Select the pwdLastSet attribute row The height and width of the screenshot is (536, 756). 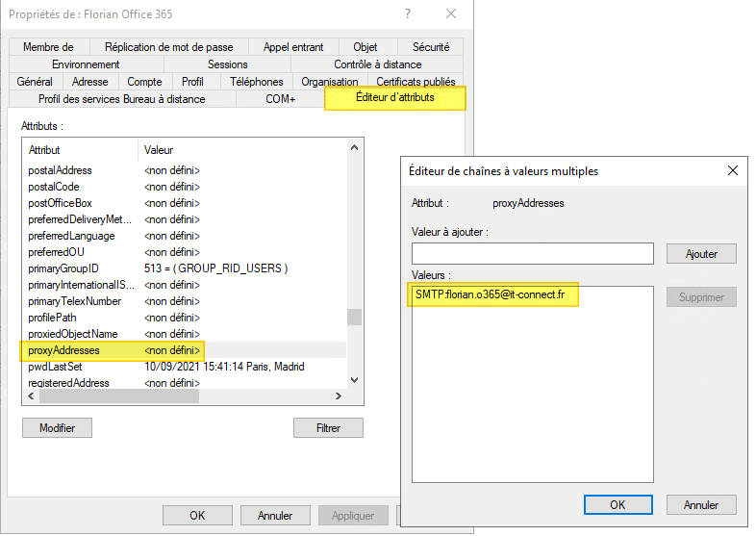tap(185, 367)
